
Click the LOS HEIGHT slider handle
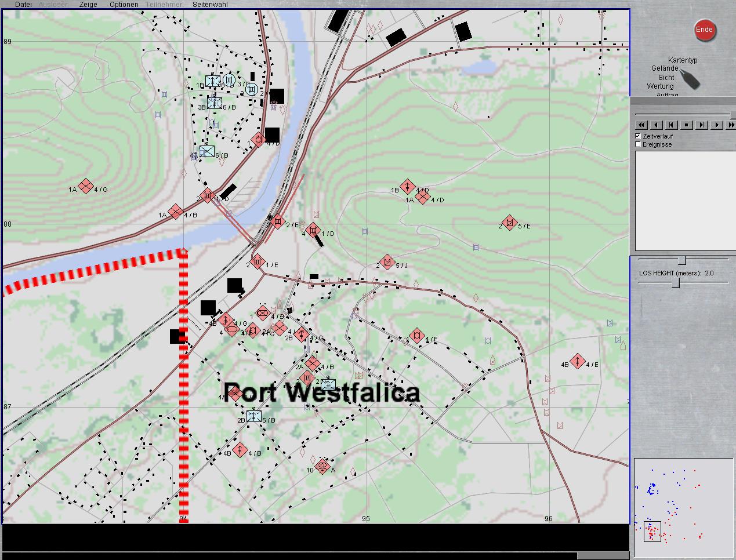[x=675, y=283]
